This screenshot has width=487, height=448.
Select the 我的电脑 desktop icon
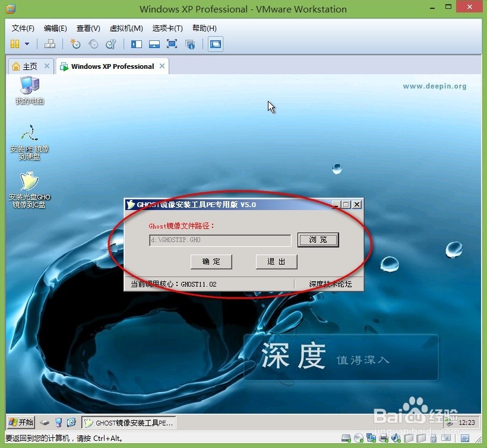coord(29,91)
